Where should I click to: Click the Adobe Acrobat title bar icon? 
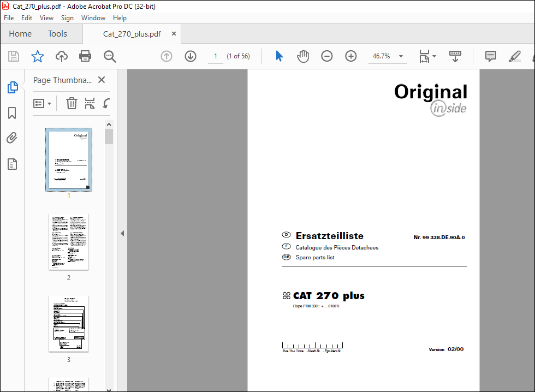pos(5,6)
